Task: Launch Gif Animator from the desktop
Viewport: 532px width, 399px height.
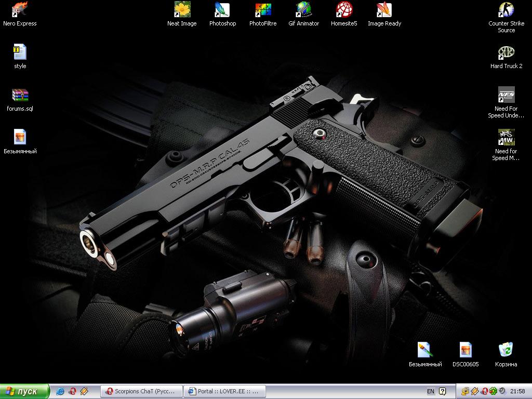Action: coord(303,10)
